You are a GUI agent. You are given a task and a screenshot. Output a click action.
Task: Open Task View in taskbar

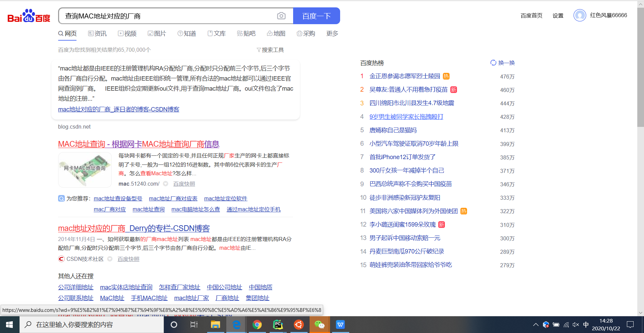194,325
